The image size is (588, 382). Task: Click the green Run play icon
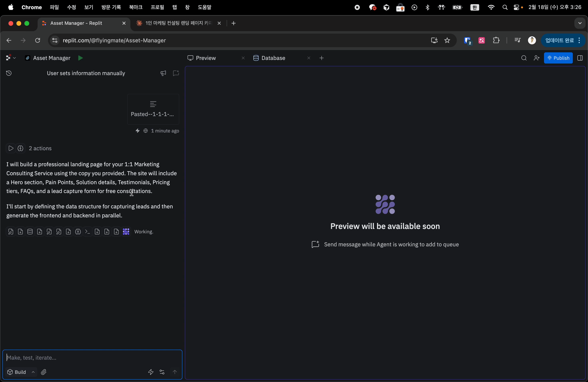coord(80,58)
